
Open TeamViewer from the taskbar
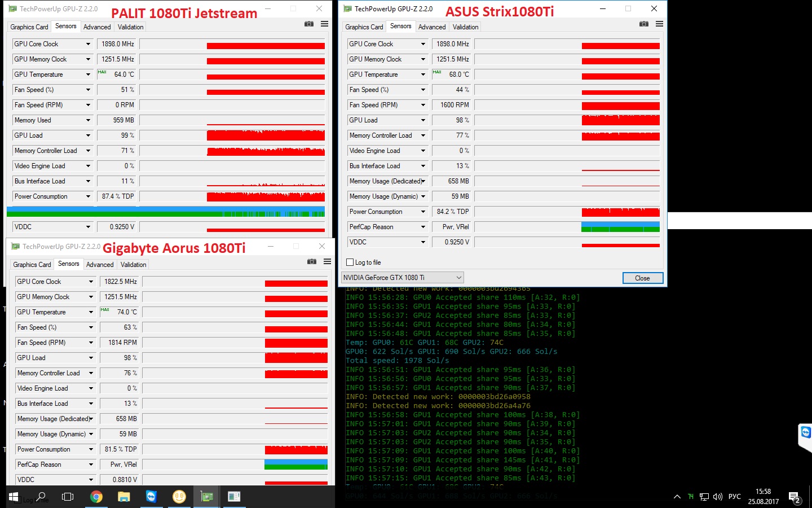(151, 497)
